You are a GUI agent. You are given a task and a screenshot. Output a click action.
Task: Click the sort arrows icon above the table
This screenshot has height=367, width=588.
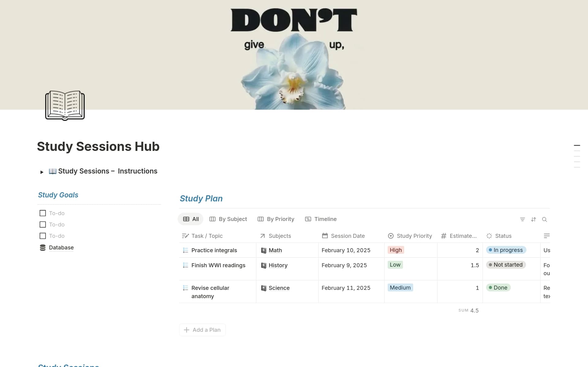tap(533, 219)
